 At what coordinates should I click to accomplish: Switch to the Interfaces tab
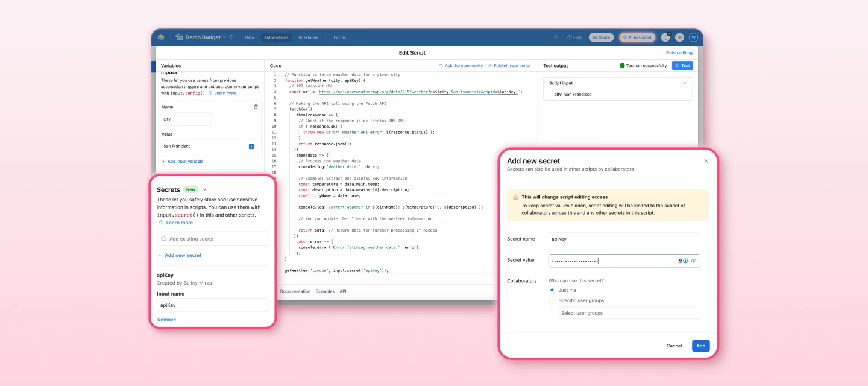(309, 37)
